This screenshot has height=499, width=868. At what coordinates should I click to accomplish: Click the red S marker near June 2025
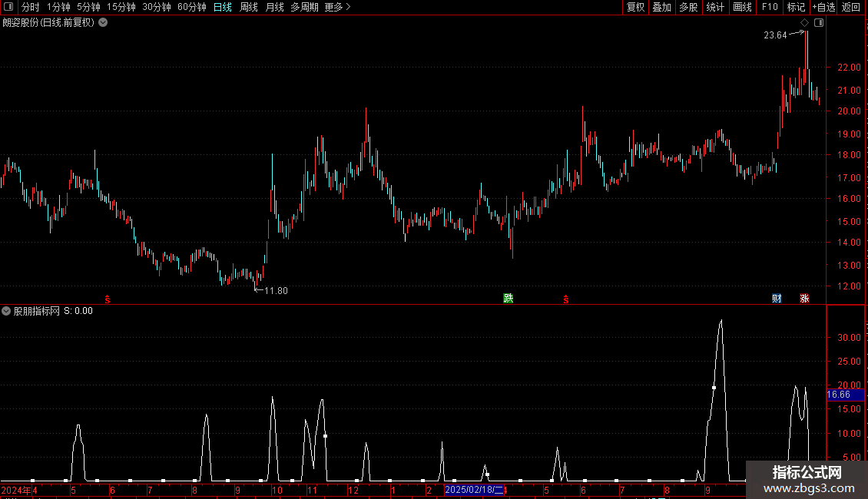pos(566,299)
